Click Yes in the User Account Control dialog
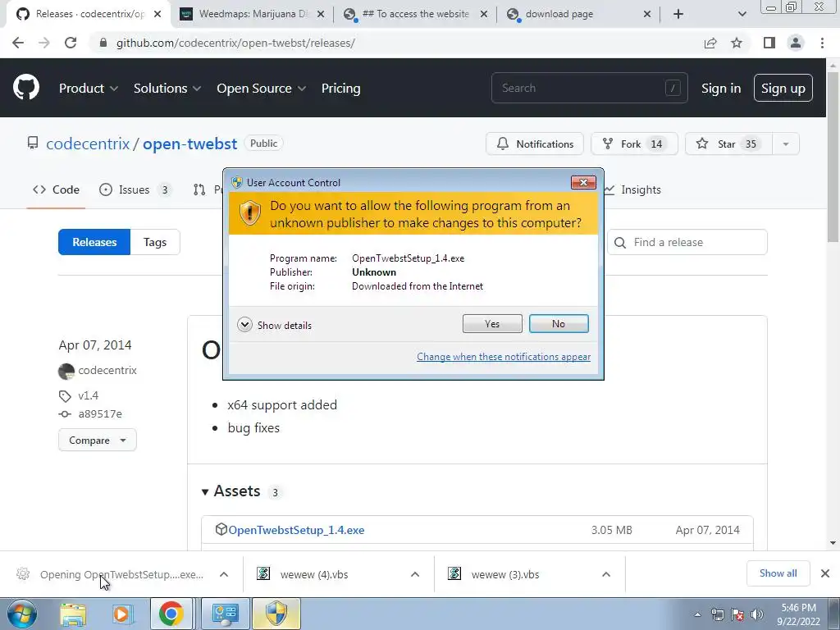This screenshot has height=630, width=840. [492, 323]
